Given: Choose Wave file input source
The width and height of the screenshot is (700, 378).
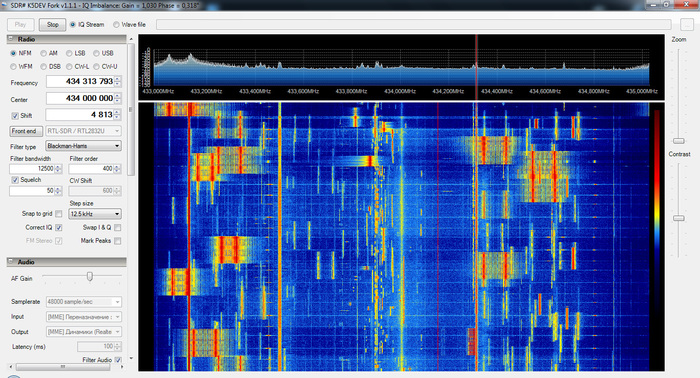Looking at the screenshot, I should tap(129, 25).
